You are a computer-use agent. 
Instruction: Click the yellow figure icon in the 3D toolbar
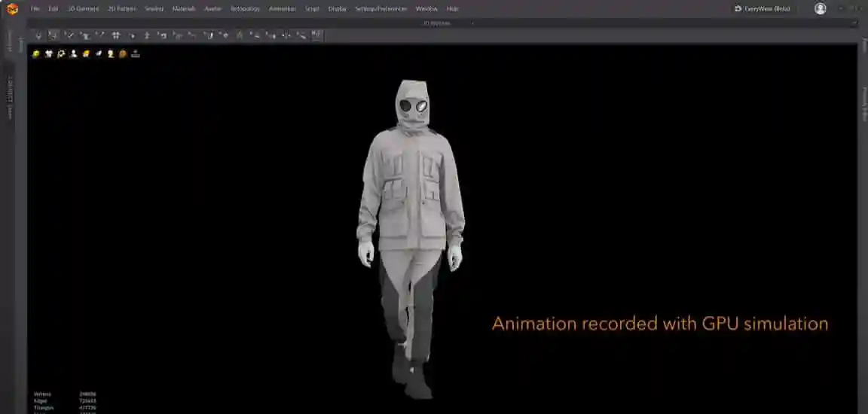[239, 35]
